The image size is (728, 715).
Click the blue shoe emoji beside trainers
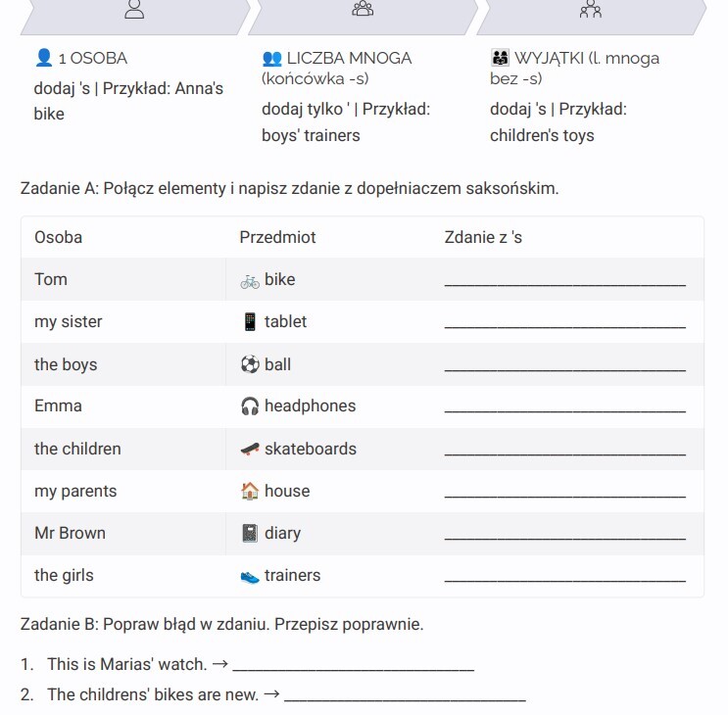click(250, 576)
